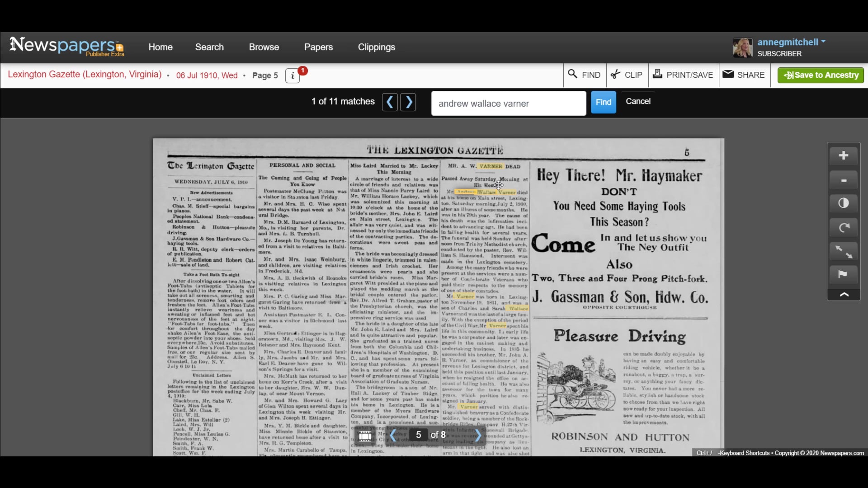Click the search term input field
Image resolution: width=868 pixels, height=488 pixels.
pos(508,103)
